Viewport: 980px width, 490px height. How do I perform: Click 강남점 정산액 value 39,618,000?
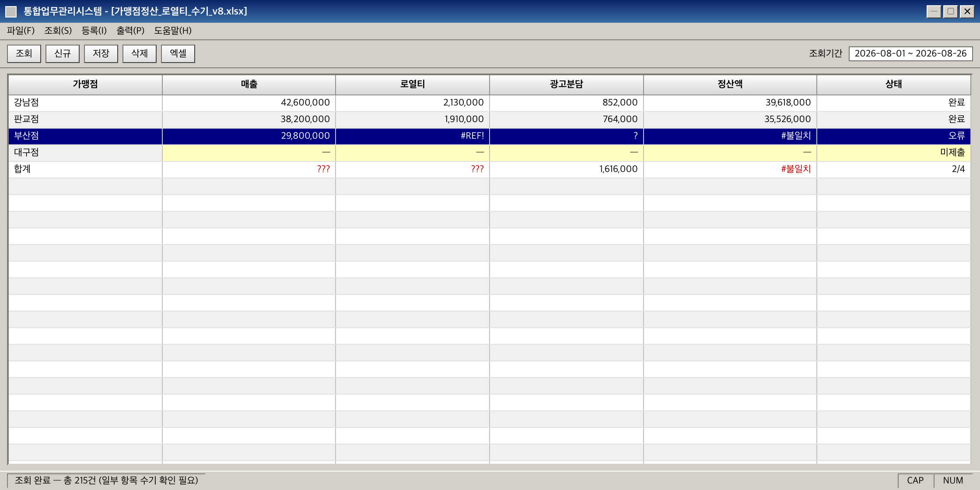[x=730, y=103]
